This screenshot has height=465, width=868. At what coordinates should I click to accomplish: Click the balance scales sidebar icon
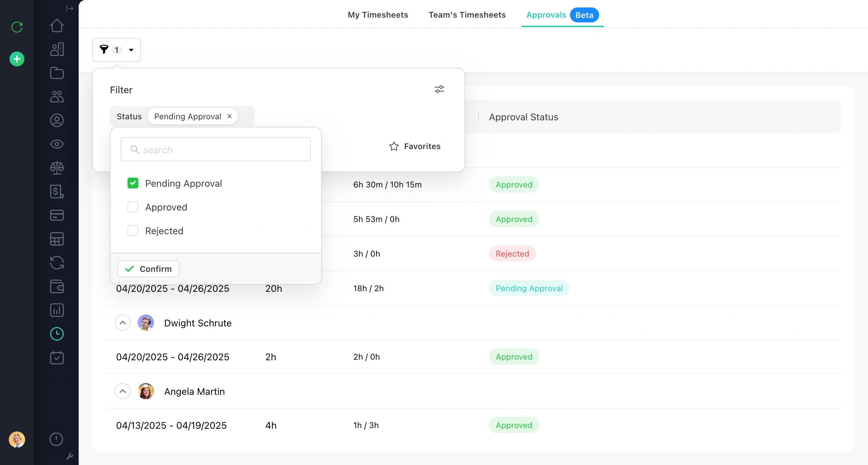(57, 168)
